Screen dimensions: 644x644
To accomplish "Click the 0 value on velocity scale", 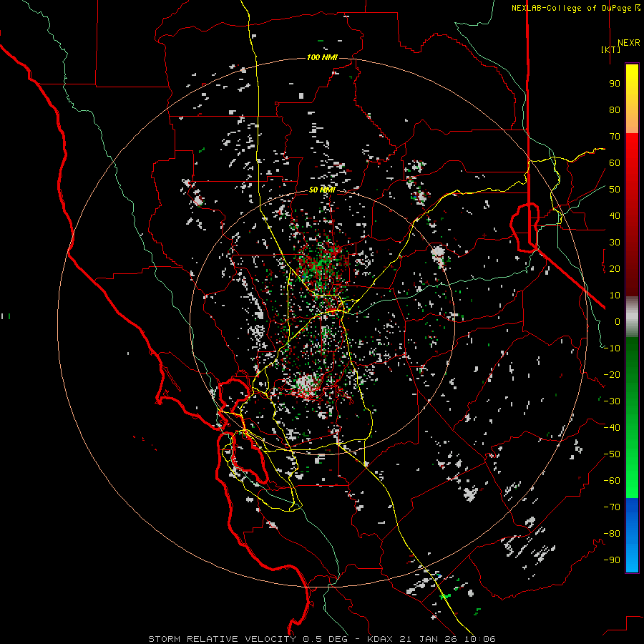I will click(x=618, y=322).
